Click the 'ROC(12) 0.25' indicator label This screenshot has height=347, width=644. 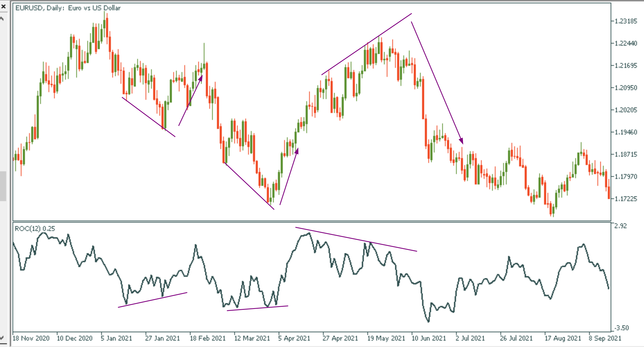point(35,228)
